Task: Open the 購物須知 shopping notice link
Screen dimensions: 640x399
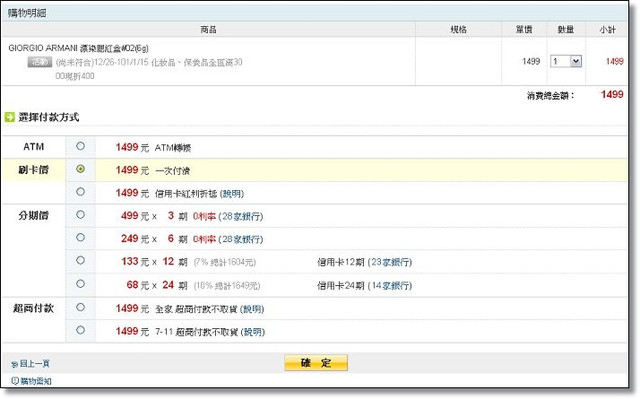Action: click(36, 381)
